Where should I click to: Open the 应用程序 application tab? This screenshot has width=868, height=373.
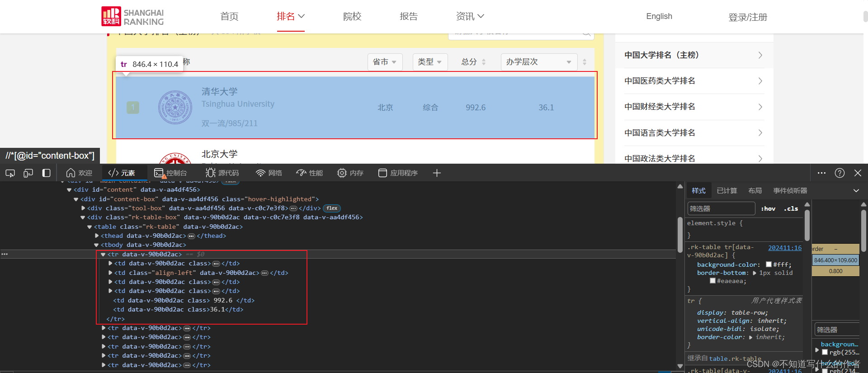point(398,173)
